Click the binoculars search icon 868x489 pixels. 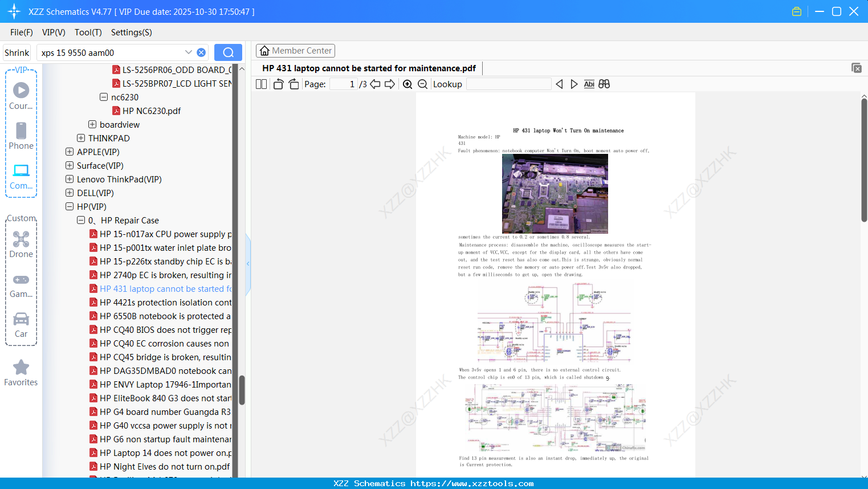point(604,84)
